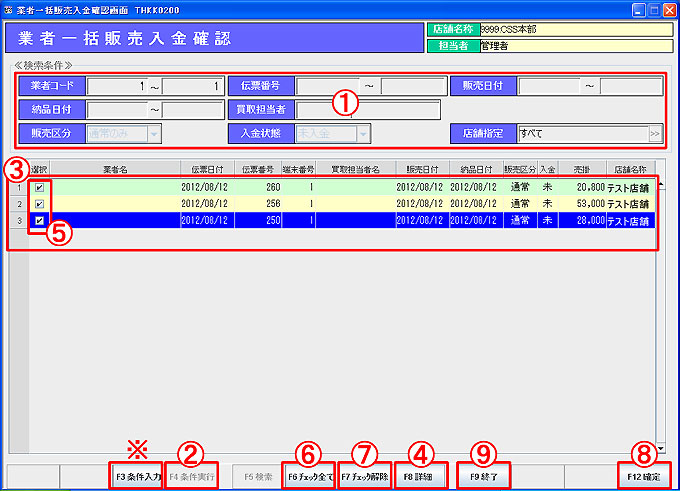
Task: Expand the 入金状態 dropdown
Action: pyautogui.click(x=364, y=133)
